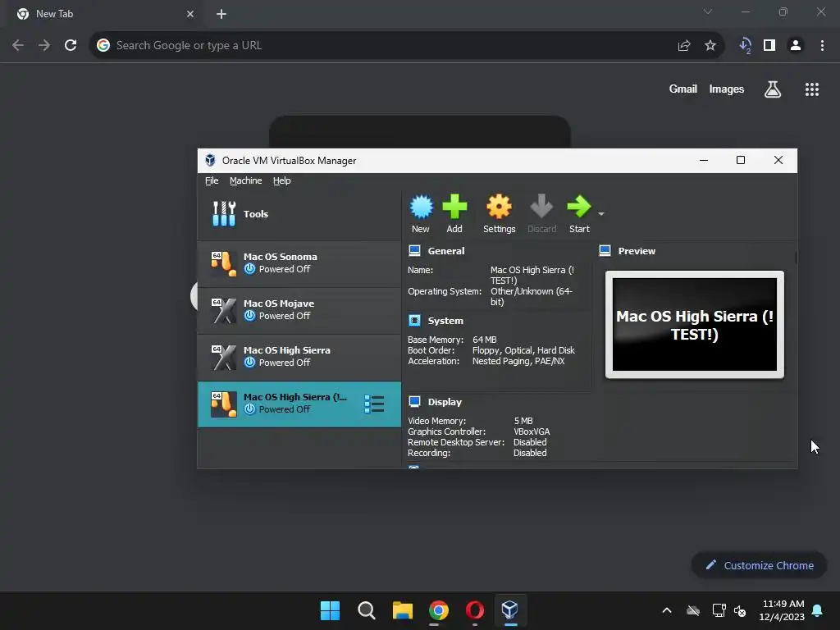The width and height of the screenshot is (840, 630).
Task: Click Opera icon in taskbar
Action: pos(475,610)
